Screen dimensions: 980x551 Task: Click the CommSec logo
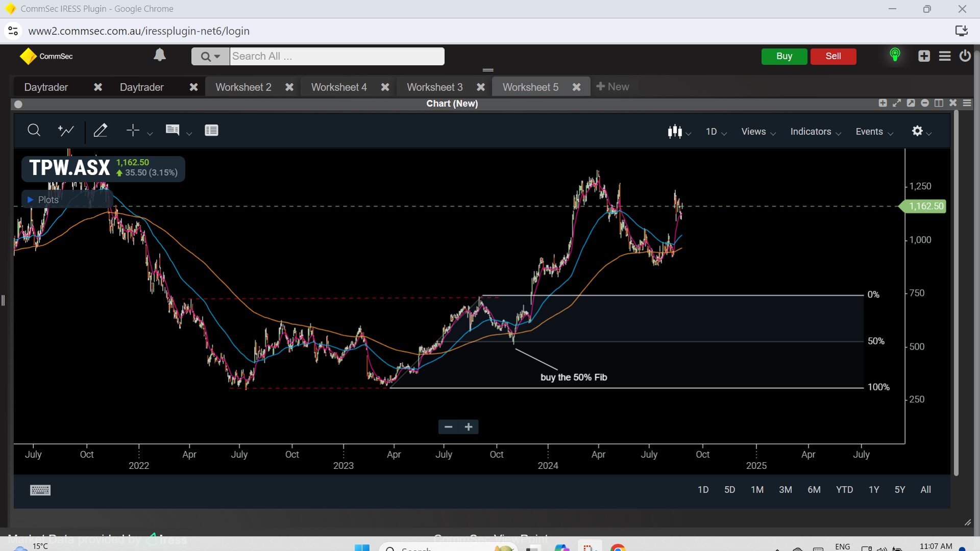pos(46,56)
